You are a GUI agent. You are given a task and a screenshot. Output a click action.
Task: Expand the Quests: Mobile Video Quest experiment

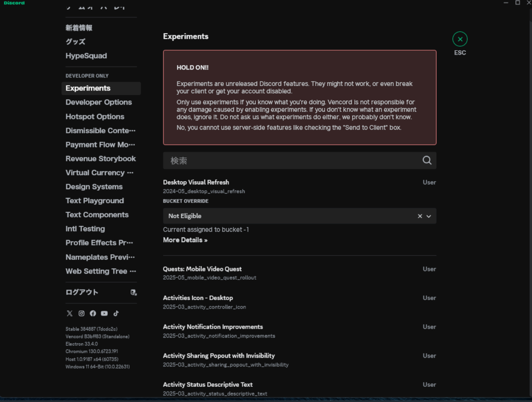coord(300,273)
